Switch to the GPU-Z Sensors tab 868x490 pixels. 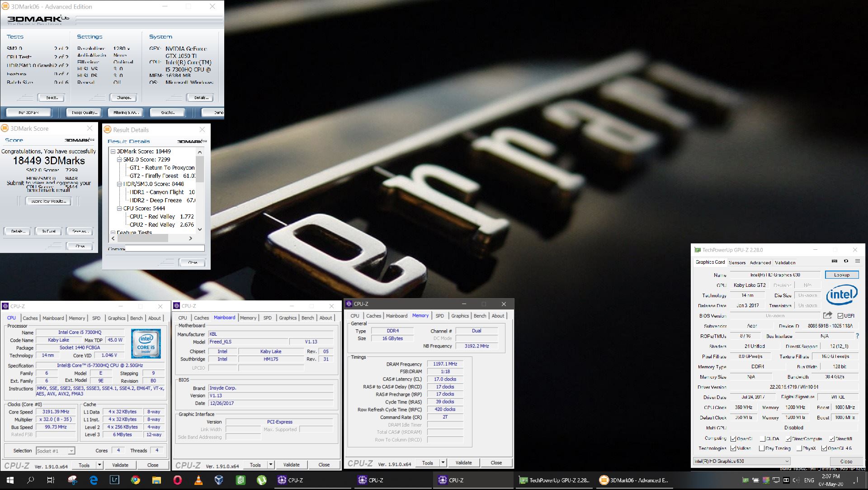[x=737, y=262]
